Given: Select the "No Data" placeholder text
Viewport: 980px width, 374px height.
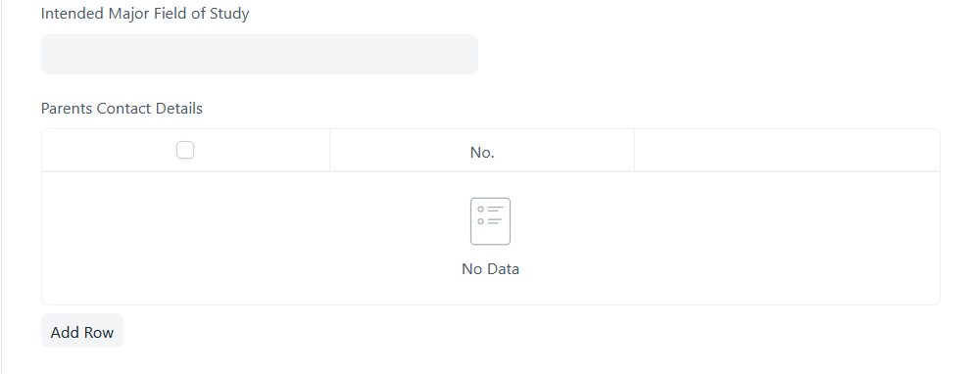Looking at the screenshot, I should [490, 269].
